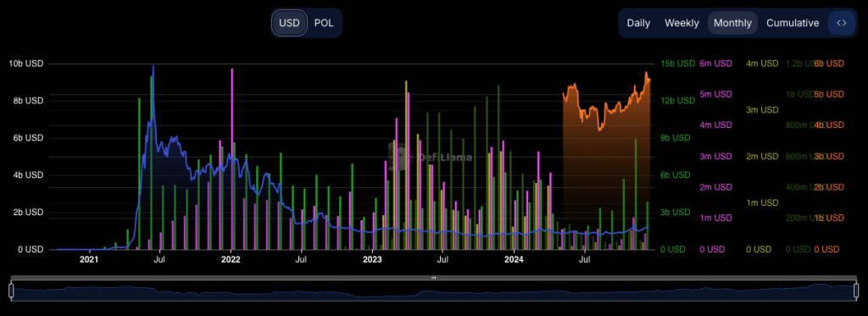Viewport: 868px width, 316px height.
Task: Click the 4m USD yellow axis label
Action: (762, 64)
